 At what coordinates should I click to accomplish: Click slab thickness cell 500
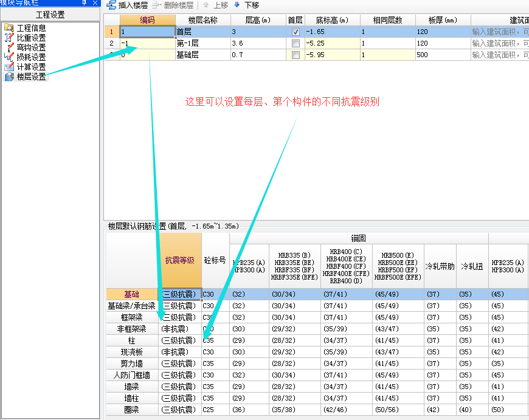pos(443,55)
